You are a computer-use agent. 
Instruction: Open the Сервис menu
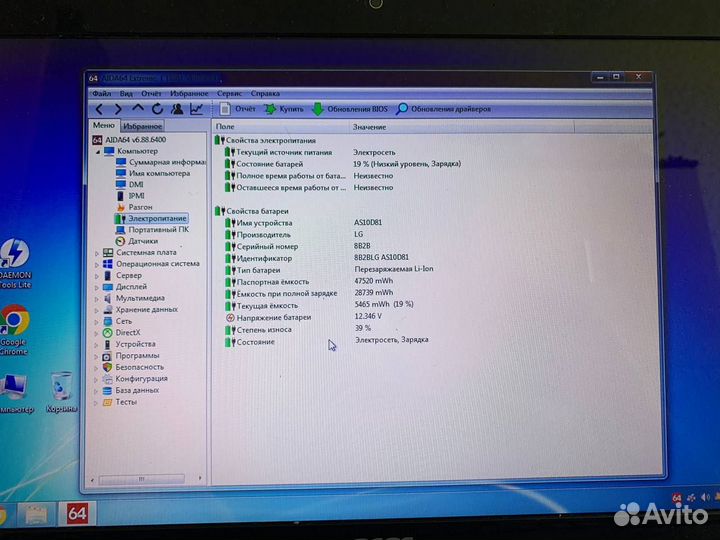tap(229, 94)
